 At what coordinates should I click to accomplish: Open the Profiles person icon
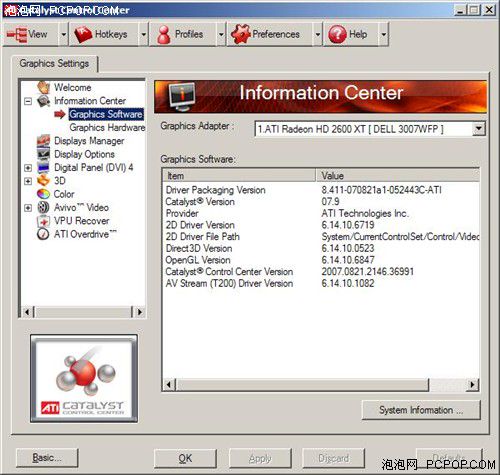[x=163, y=34]
